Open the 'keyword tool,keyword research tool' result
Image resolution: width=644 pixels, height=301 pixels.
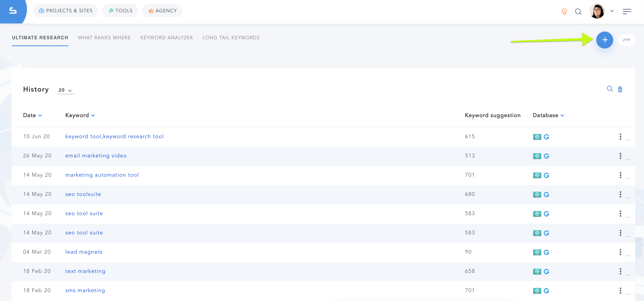pos(115,137)
